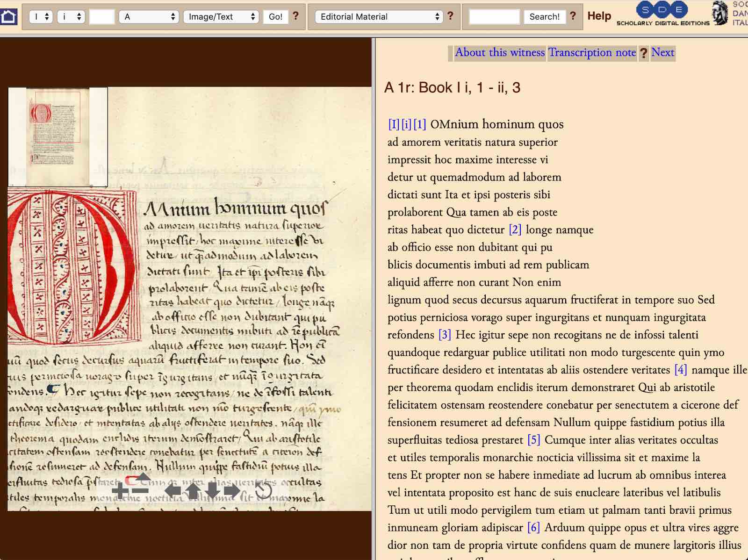The height and width of the screenshot is (560, 748).
Task: Click the Go! button
Action: pos(275,17)
